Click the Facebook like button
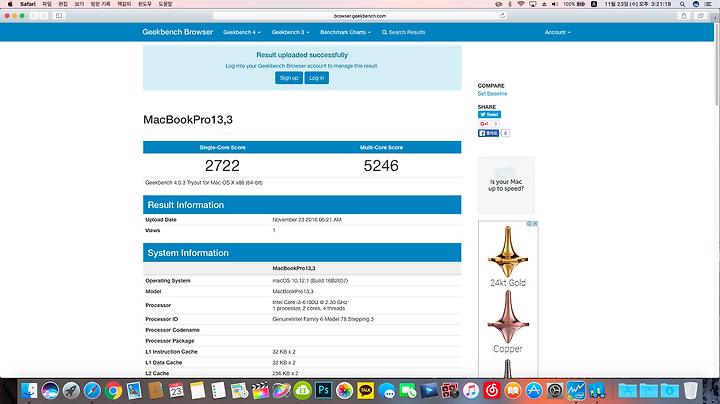This screenshot has height=404, width=720. [488, 133]
